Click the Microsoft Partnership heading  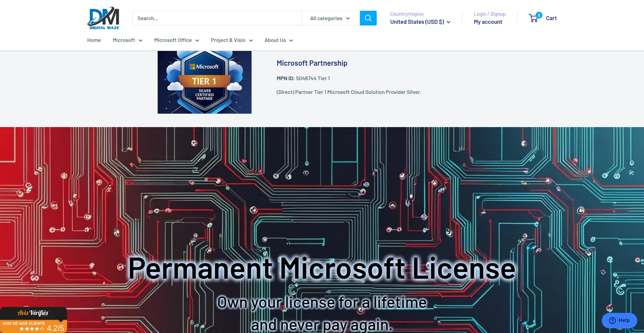click(x=312, y=63)
